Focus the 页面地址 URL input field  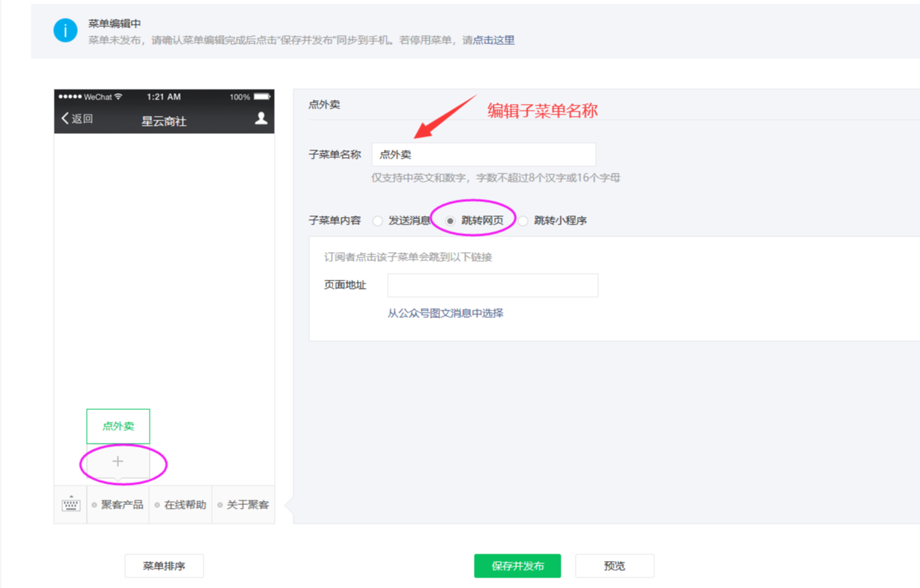click(493, 285)
